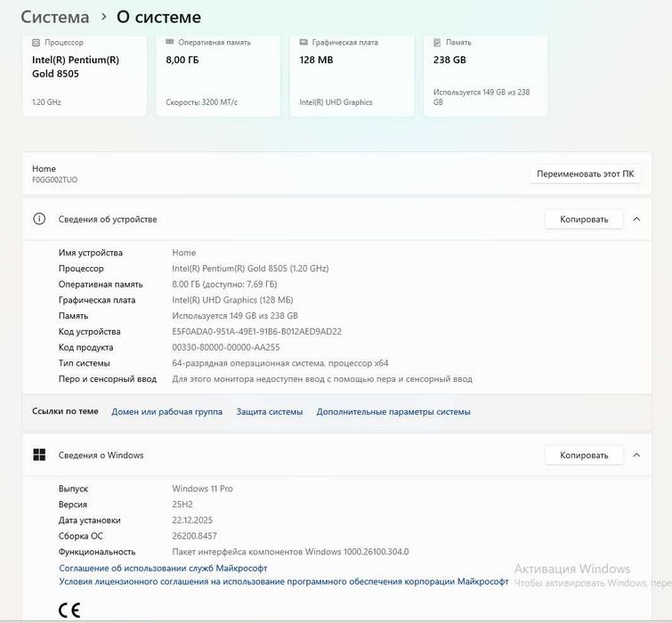Click the Имя устройства value Home
The image size is (672, 623).
184,253
